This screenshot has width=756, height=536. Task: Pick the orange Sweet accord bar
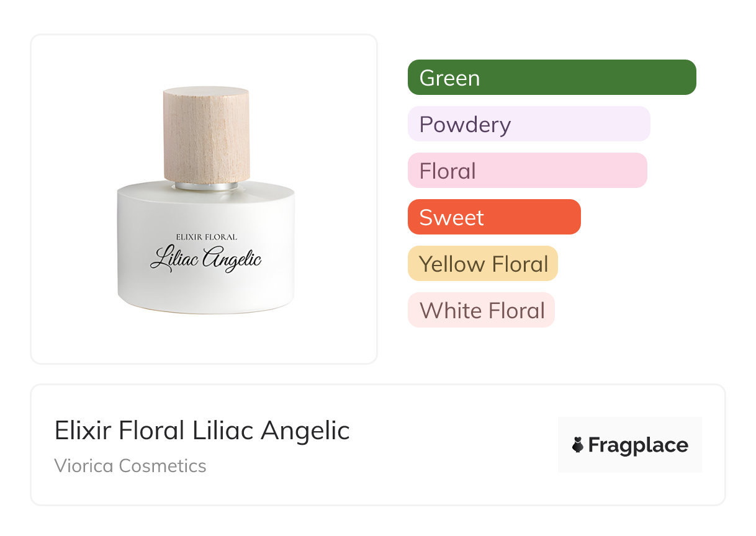click(x=494, y=217)
